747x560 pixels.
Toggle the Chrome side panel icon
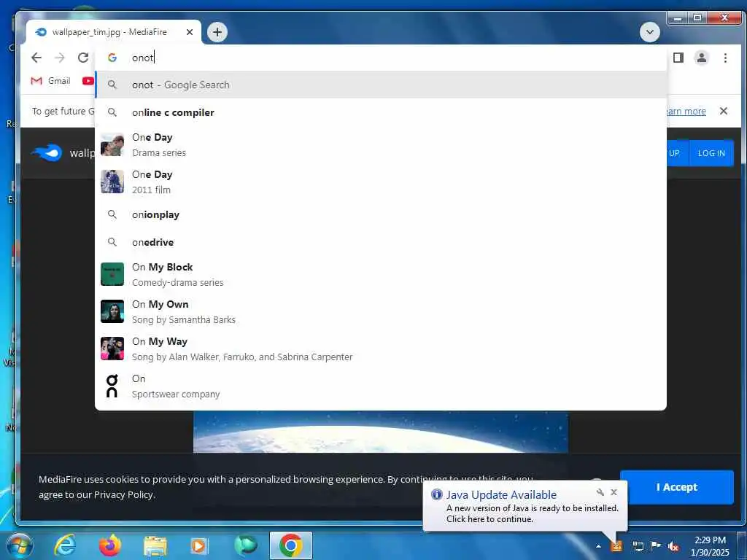678,58
